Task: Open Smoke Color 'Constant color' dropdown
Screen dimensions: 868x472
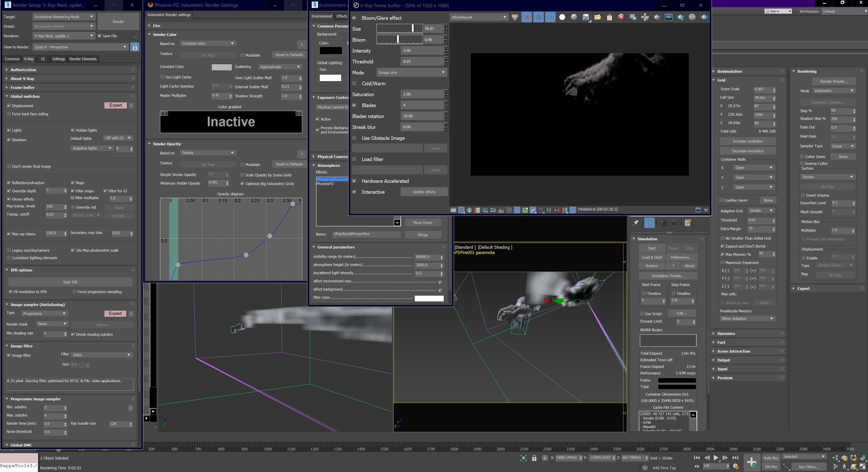Action: 208,43
